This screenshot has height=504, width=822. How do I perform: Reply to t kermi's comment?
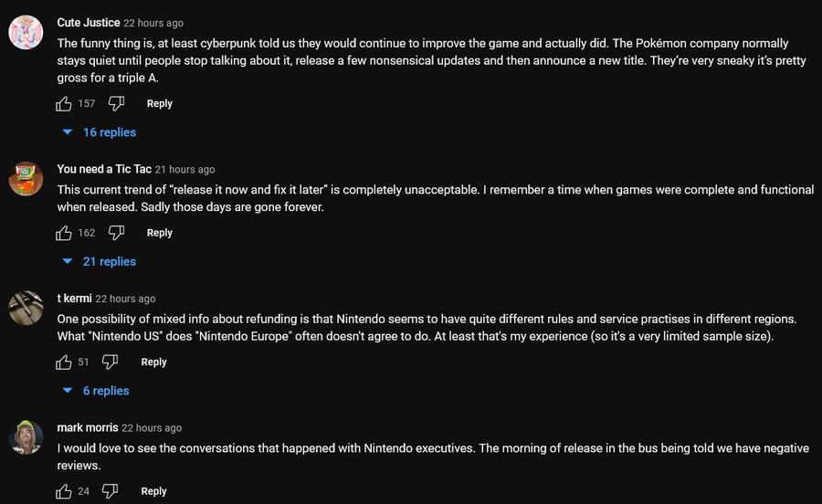click(x=154, y=362)
